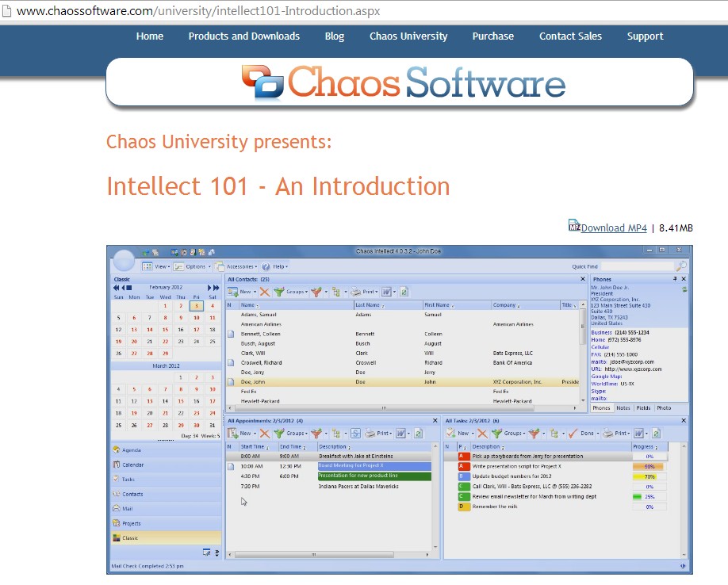
Task: Delete task with red X in All Tasks toolbar
Action: pos(482,434)
